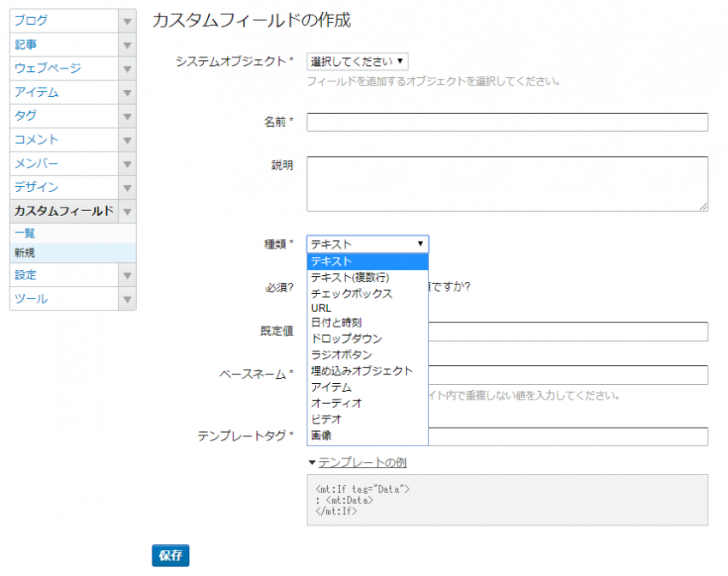Screen dimensions: 728x576
Task: Expand the 記事 sidebar menu arrow
Action: 127,45
